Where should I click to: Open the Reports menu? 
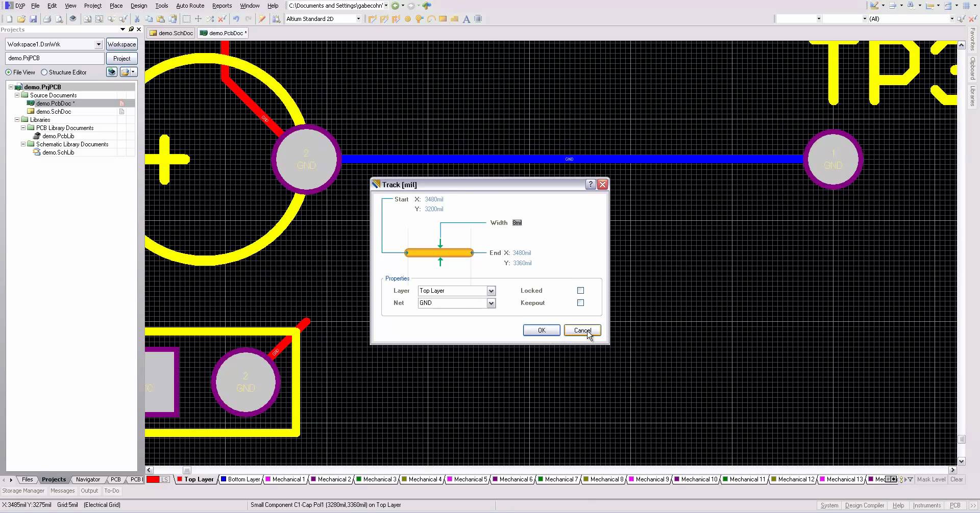(x=222, y=6)
